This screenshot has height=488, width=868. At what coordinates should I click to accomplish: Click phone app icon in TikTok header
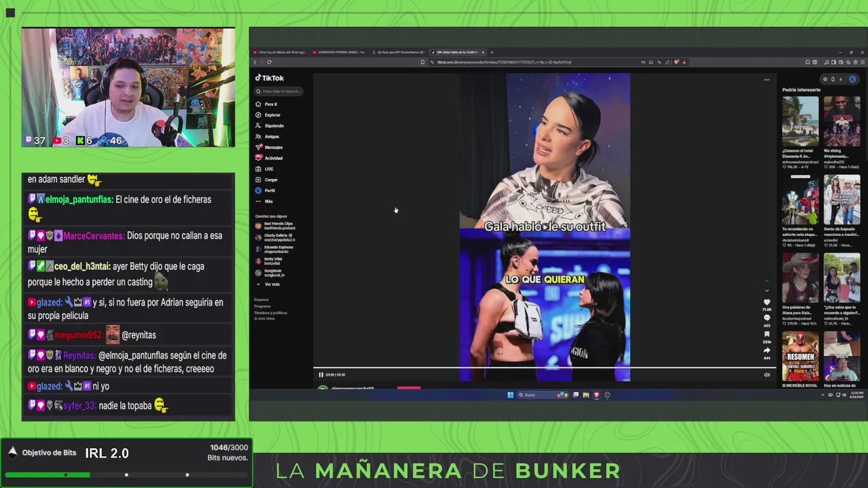833,79
